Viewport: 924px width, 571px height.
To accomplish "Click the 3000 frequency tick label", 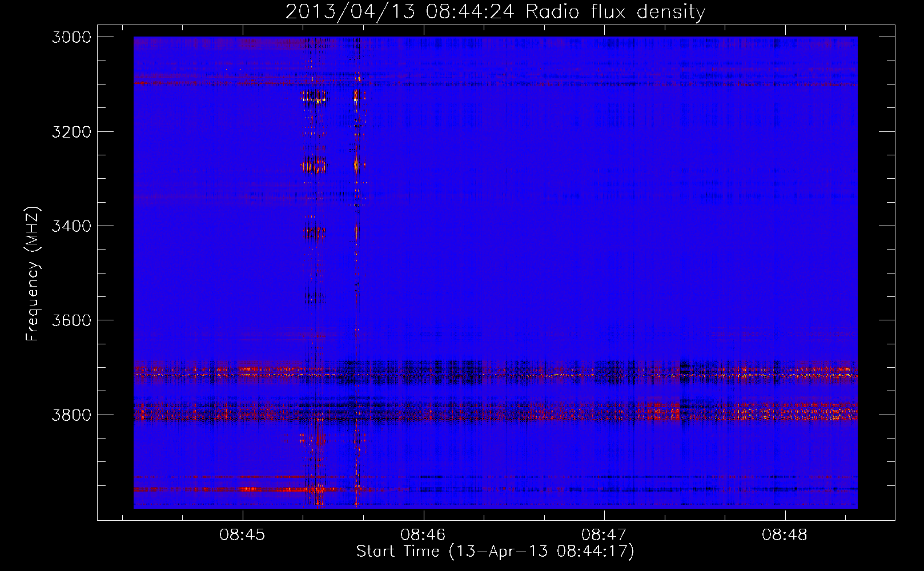I will pos(71,37).
